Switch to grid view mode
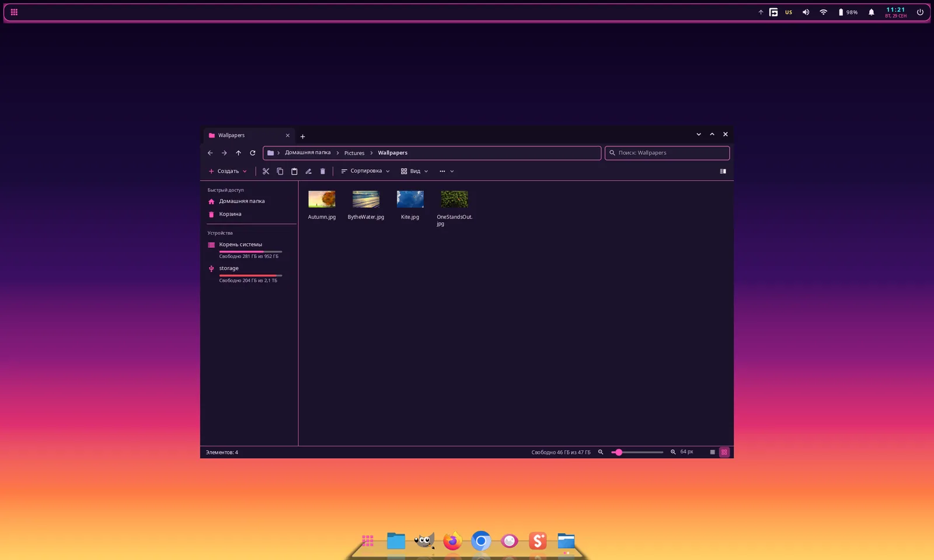This screenshot has width=934, height=560. [x=724, y=452]
